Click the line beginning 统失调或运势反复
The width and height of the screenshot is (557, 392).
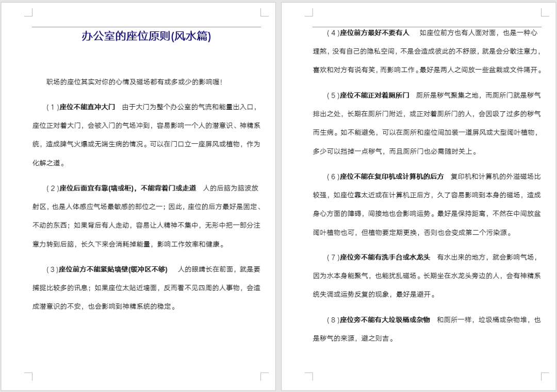tap(374, 295)
